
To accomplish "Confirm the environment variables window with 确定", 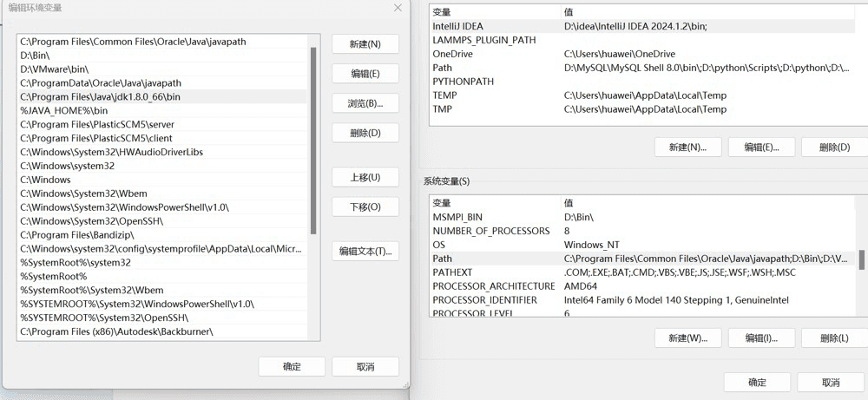I will pos(757,383).
